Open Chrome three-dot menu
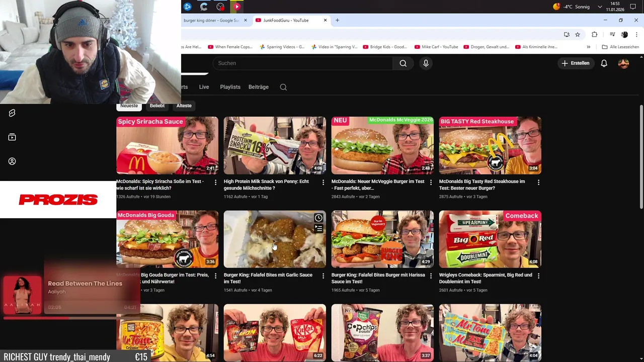The width and height of the screenshot is (644, 362). (636, 34)
